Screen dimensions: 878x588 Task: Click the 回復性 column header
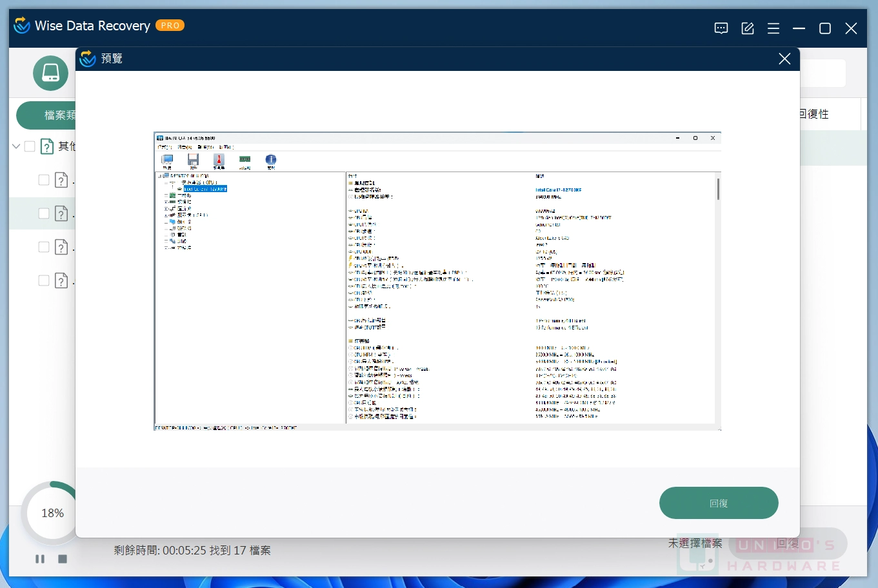(x=814, y=114)
